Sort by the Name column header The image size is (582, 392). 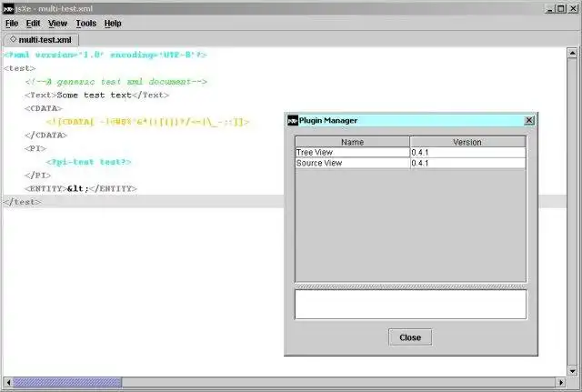tap(352, 142)
